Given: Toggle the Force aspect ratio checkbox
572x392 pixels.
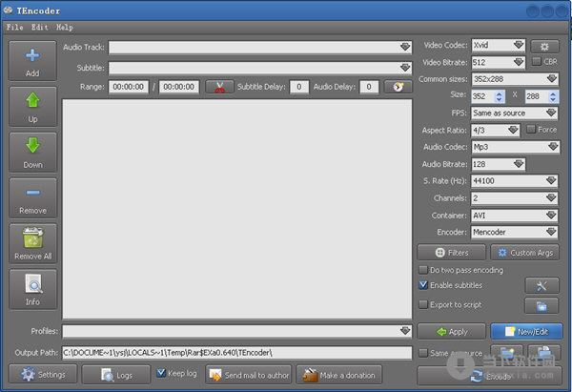Looking at the screenshot, I should coord(531,129).
